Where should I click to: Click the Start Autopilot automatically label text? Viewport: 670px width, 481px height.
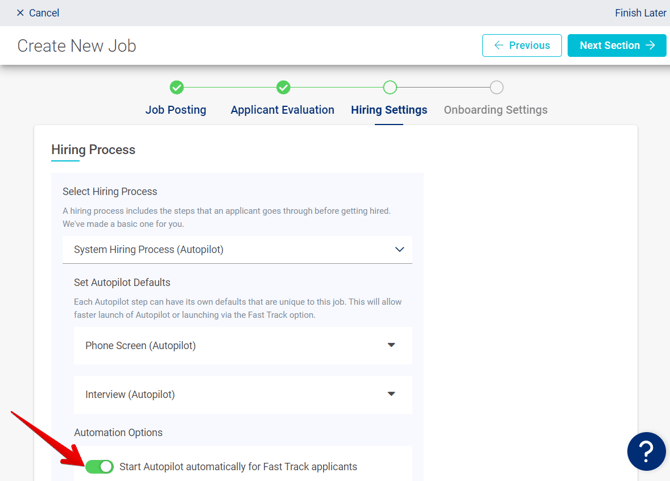(238, 467)
